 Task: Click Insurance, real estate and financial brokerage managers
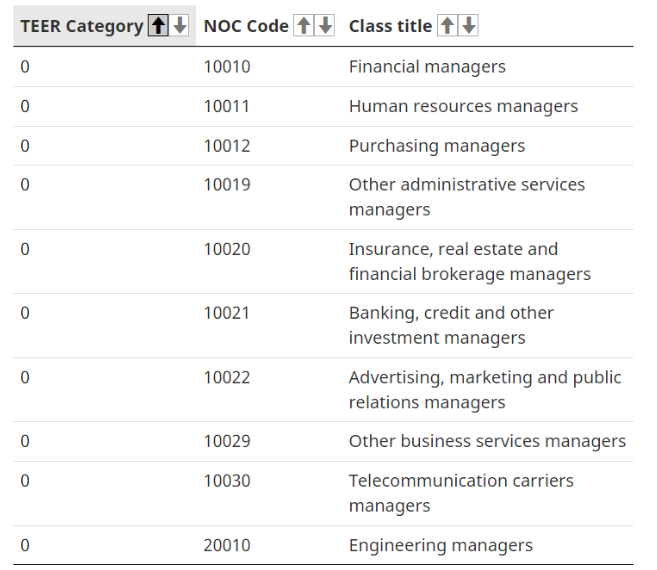coord(470,262)
